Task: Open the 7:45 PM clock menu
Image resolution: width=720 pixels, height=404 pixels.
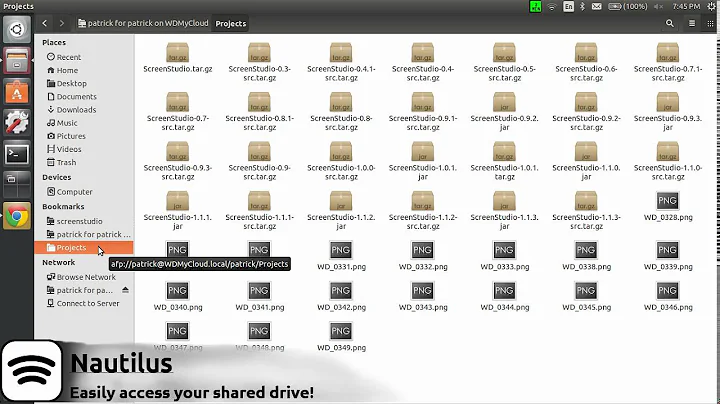Action: 686,6
